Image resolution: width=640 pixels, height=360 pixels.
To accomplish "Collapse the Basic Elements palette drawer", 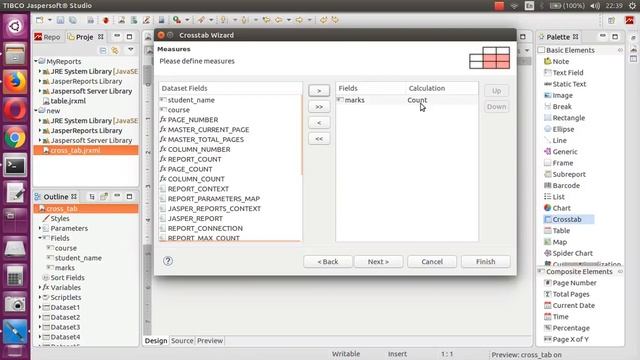I will [x=620, y=50].
